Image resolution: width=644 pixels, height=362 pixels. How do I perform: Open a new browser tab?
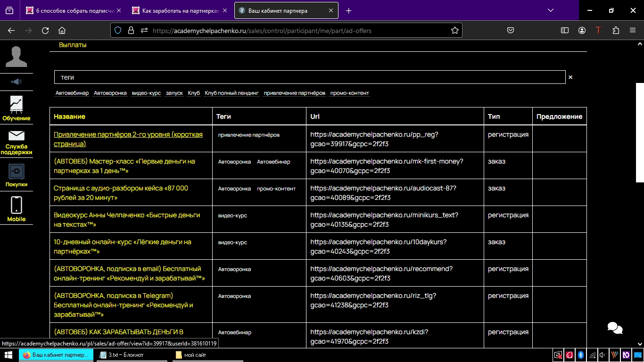348,10
